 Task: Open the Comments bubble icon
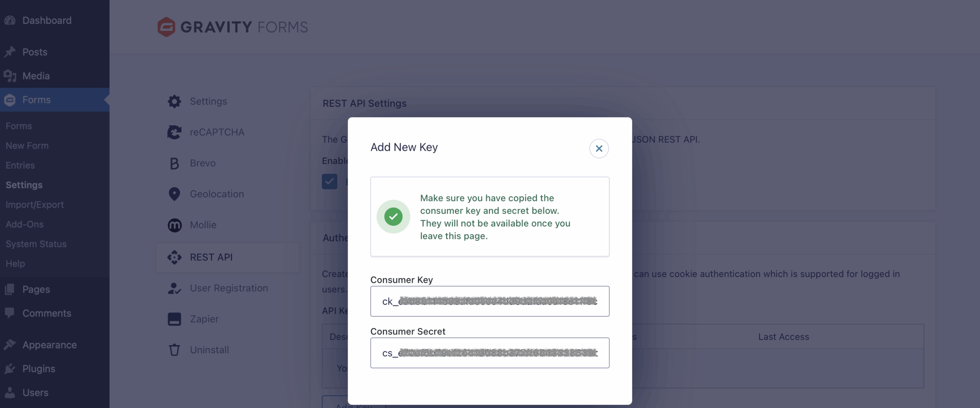[10, 313]
